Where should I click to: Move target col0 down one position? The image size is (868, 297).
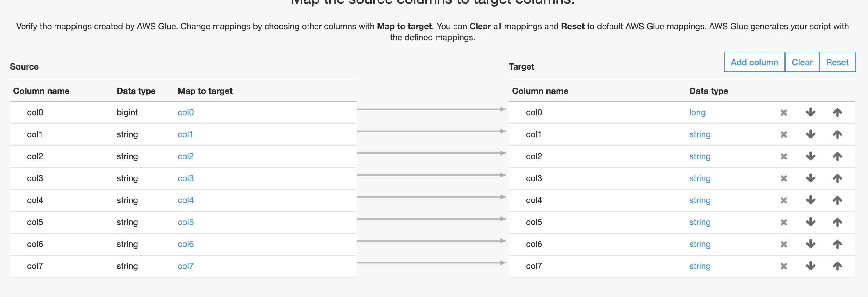pyautogui.click(x=810, y=113)
